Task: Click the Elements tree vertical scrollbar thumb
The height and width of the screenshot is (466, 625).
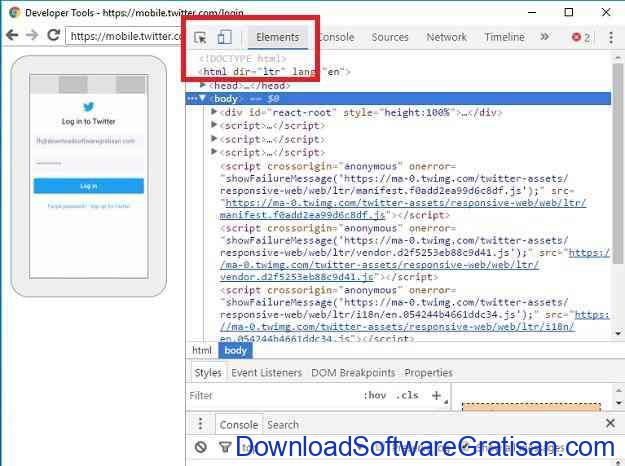Action: tap(618, 163)
